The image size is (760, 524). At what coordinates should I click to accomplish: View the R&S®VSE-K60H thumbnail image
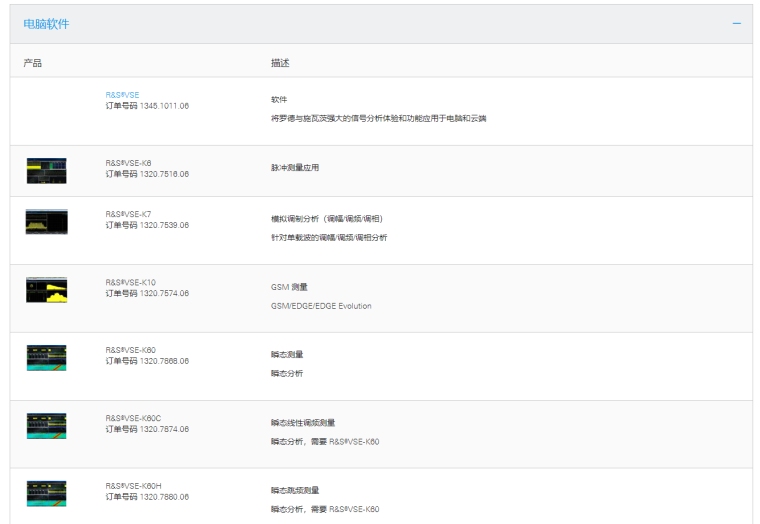pyautogui.click(x=46, y=493)
